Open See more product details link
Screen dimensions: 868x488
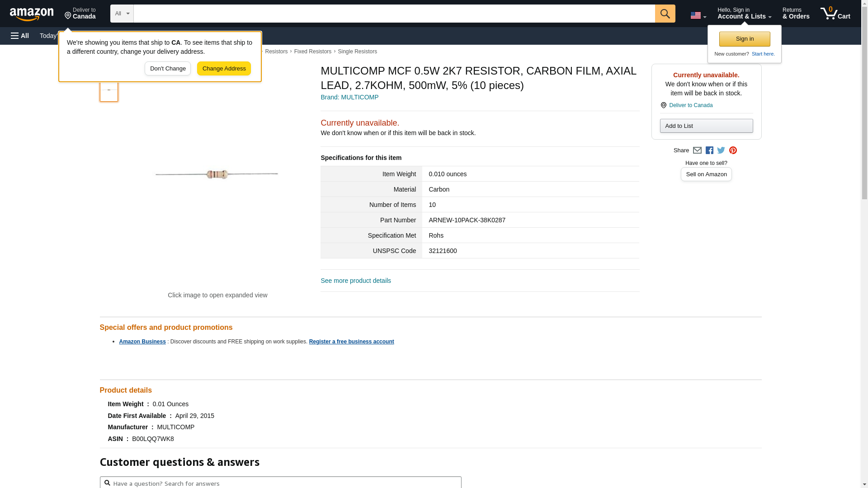pyautogui.click(x=355, y=281)
